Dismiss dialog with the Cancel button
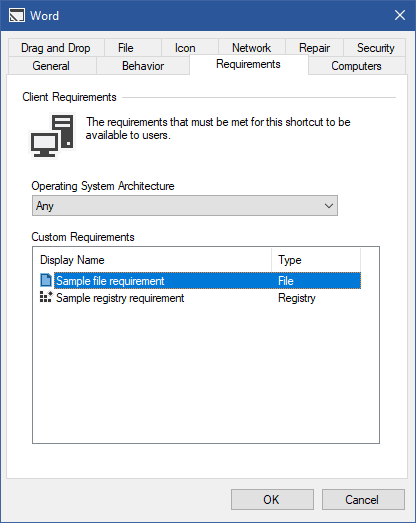 click(363, 499)
